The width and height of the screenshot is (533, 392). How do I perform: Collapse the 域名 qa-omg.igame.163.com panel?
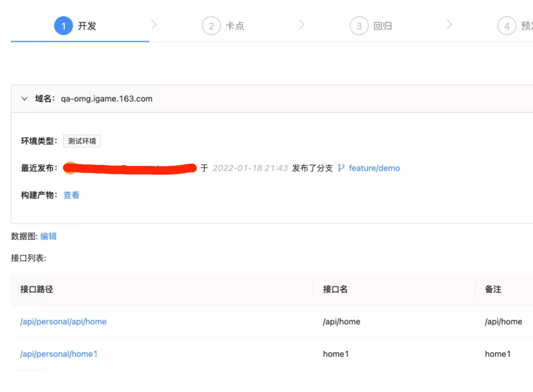(x=24, y=99)
